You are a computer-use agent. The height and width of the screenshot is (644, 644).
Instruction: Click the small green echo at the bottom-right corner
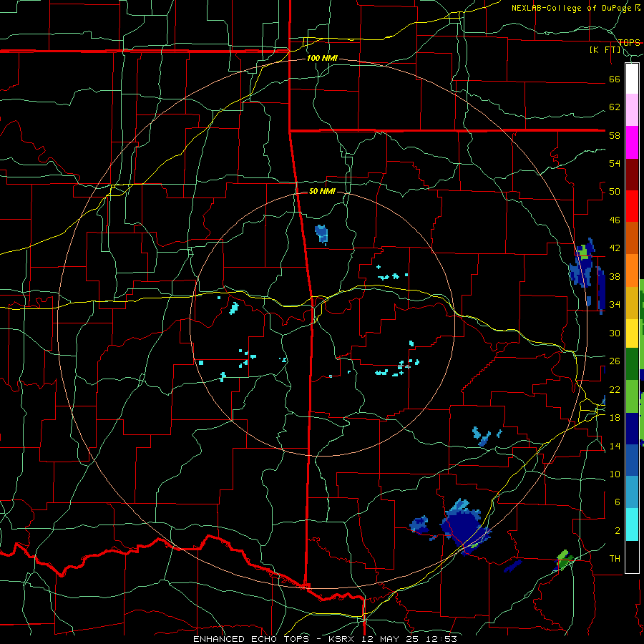pyautogui.click(x=563, y=560)
